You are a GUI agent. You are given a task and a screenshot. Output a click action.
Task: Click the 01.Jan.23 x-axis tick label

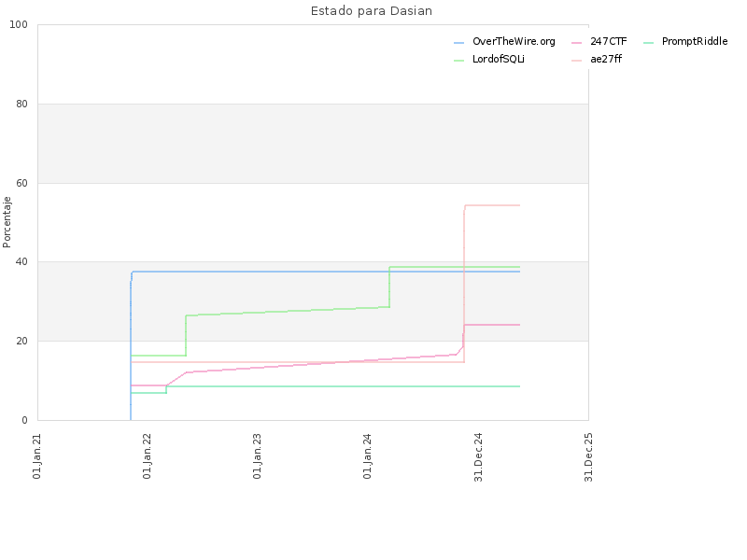258,455
